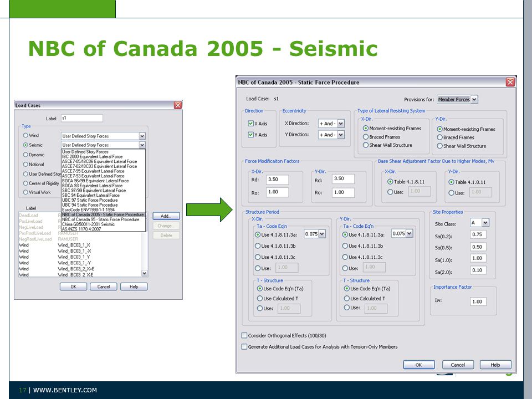
Task: Click the X-Dir Rd value field
Action: pos(278,180)
